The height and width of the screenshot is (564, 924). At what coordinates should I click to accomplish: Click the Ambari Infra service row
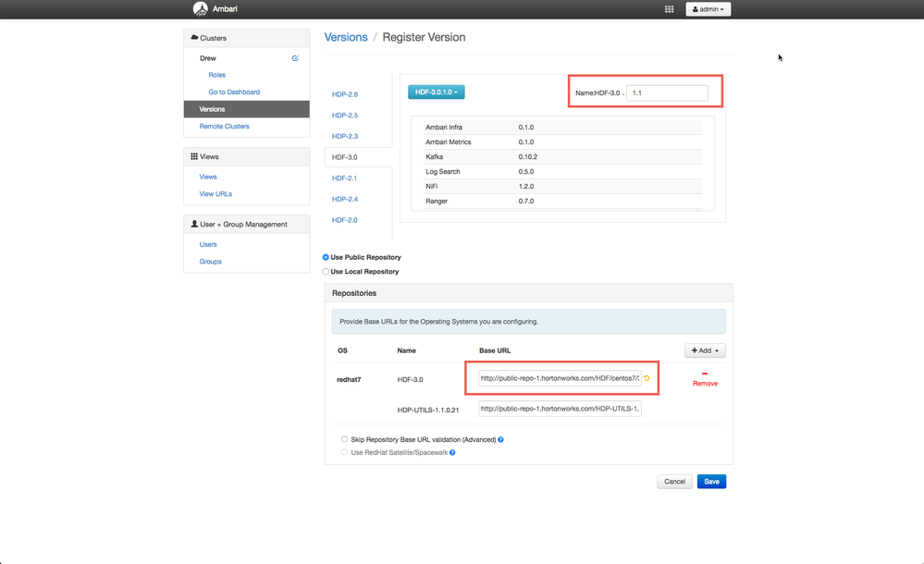pyautogui.click(x=562, y=128)
